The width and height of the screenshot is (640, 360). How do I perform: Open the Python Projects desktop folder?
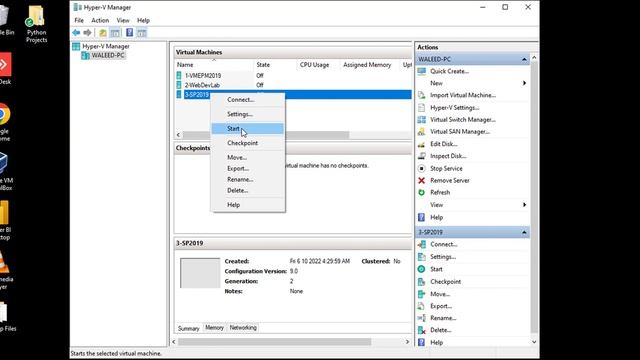[36, 24]
